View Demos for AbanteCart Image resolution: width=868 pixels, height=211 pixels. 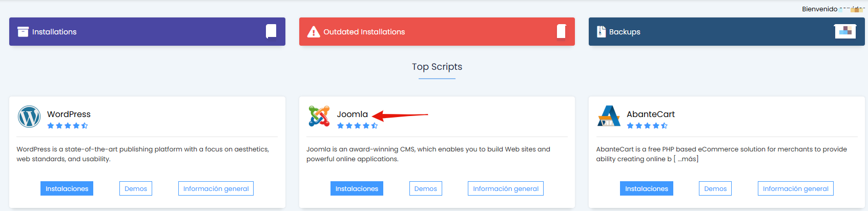(x=715, y=188)
